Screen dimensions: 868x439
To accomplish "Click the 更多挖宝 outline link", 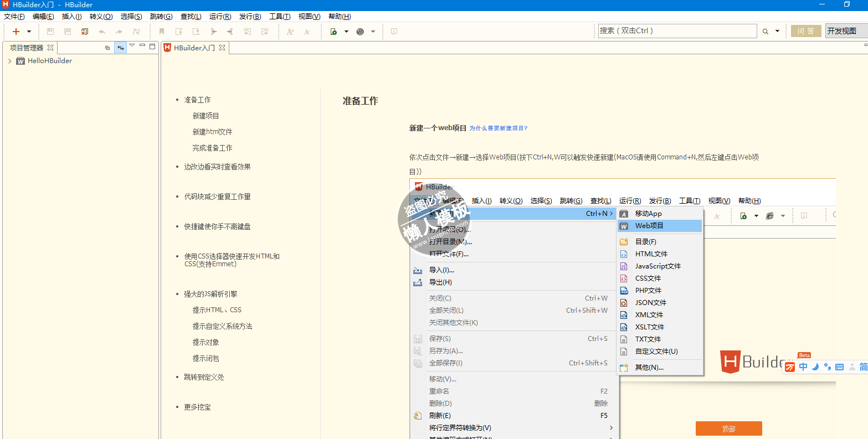I will pyautogui.click(x=198, y=407).
